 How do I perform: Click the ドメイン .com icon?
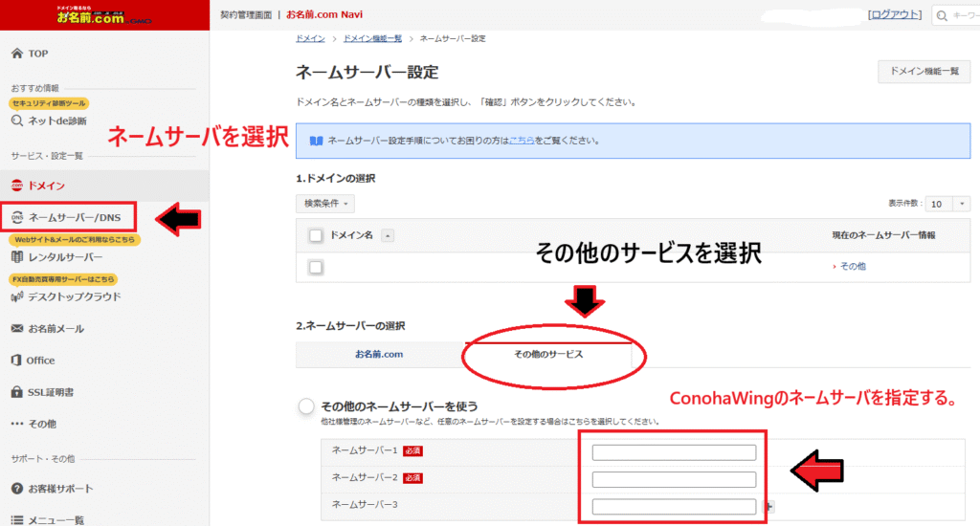17,186
